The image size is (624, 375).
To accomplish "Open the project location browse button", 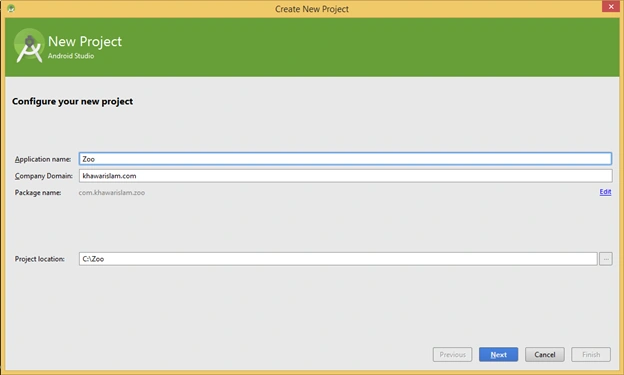I will coord(606,259).
